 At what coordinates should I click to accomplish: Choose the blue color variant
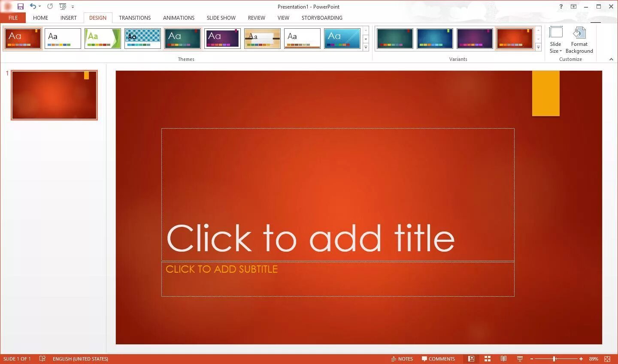click(x=435, y=39)
